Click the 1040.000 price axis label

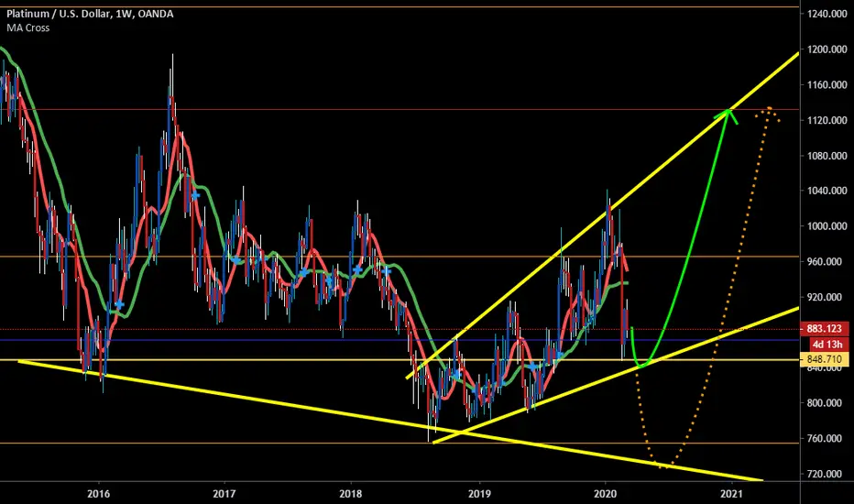(x=827, y=191)
